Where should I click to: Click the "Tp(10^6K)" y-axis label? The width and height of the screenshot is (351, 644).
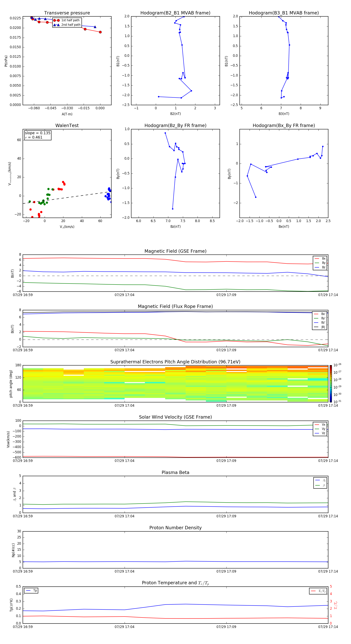click(11, 605)
